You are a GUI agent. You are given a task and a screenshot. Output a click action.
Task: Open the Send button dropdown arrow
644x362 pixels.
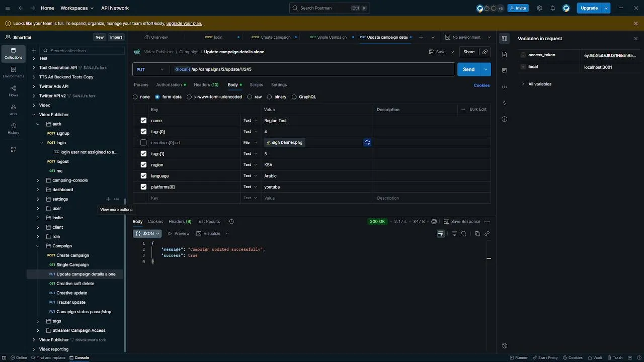(x=486, y=69)
